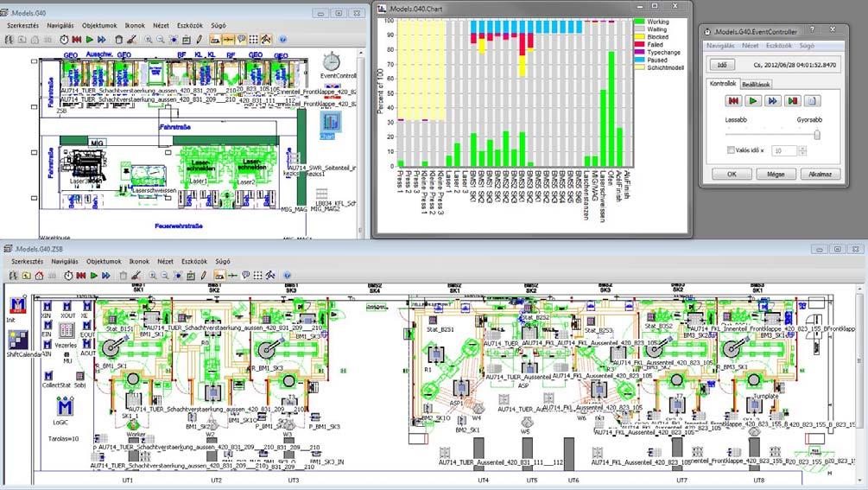The image size is (868, 490).
Task: Fast forward simulation in G40 window toolbar
Action: [101, 40]
